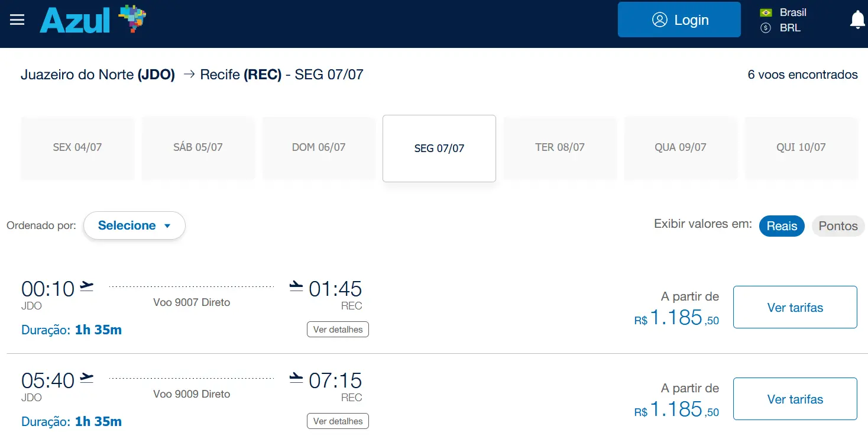Select the SEX 04/07 date tab
This screenshot has height=442, width=868.
coord(77,147)
